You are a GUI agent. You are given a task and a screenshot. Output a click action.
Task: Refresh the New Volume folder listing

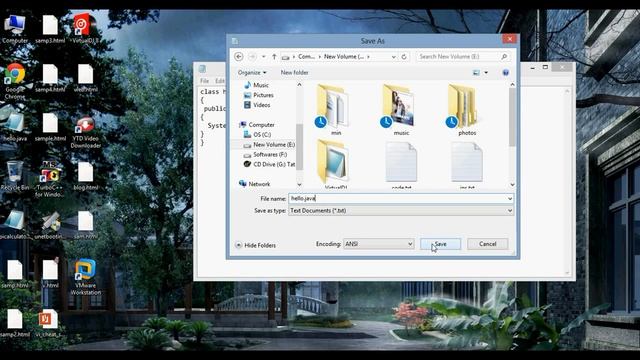pos(404,57)
